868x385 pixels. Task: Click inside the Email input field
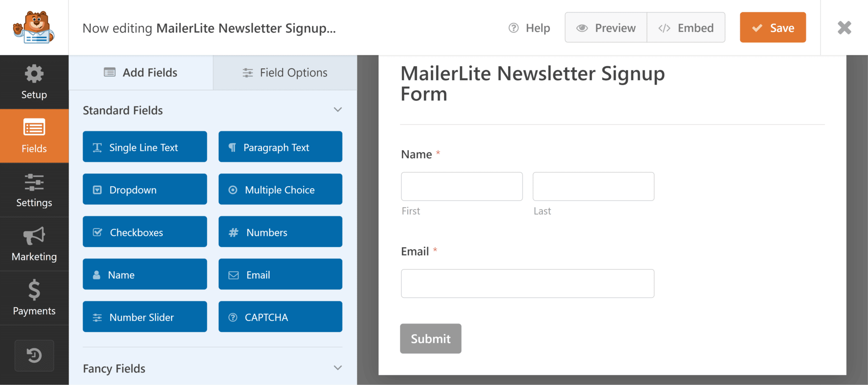(x=527, y=283)
